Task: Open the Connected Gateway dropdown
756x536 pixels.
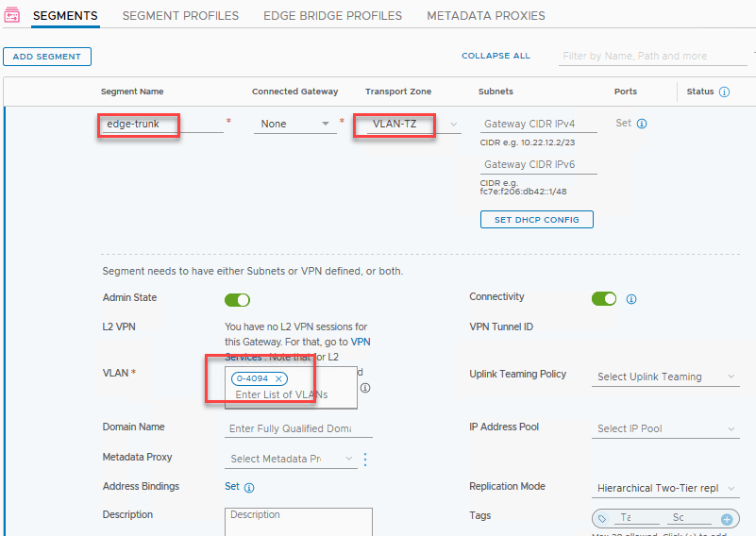Action: click(294, 124)
